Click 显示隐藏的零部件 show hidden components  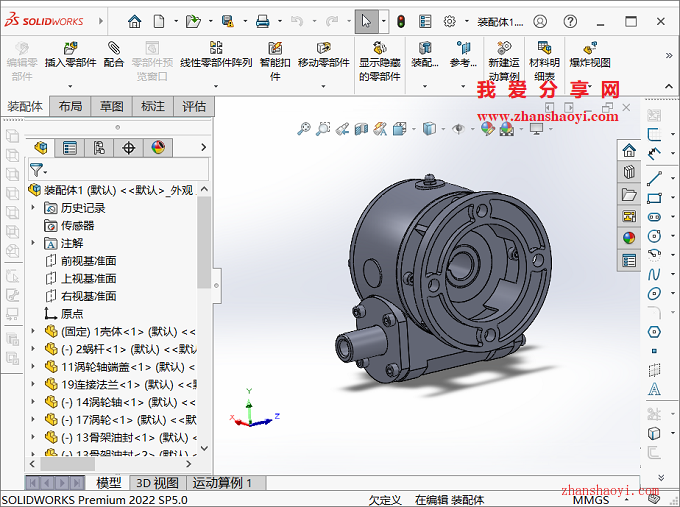[379, 62]
